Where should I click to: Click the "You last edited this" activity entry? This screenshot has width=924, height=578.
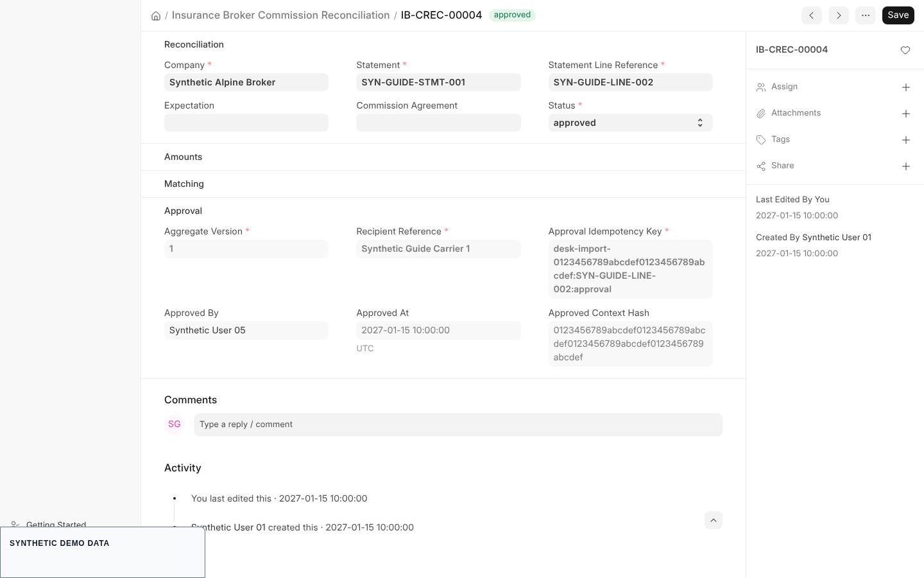[279, 498]
